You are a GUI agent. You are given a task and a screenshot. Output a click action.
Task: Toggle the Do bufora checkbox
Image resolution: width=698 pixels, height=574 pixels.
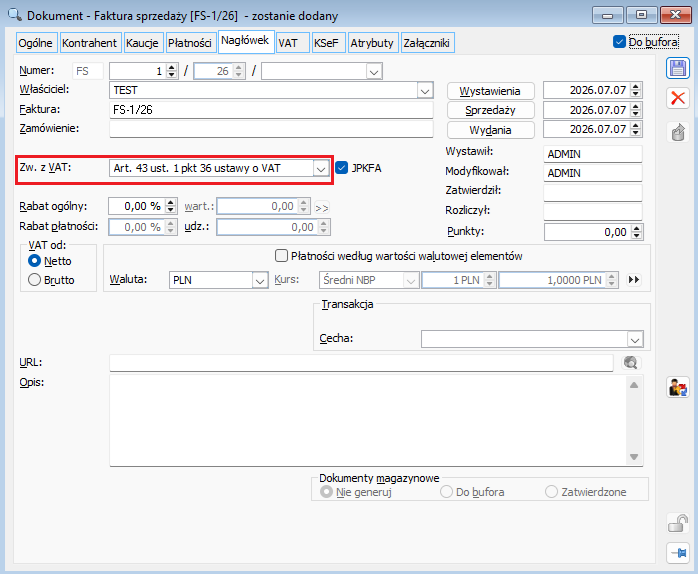[619, 42]
